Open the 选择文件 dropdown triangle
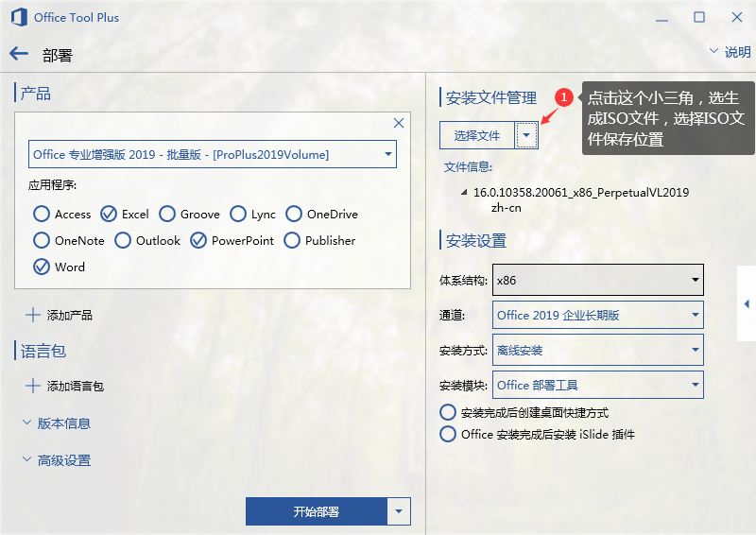 tap(526, 135)
